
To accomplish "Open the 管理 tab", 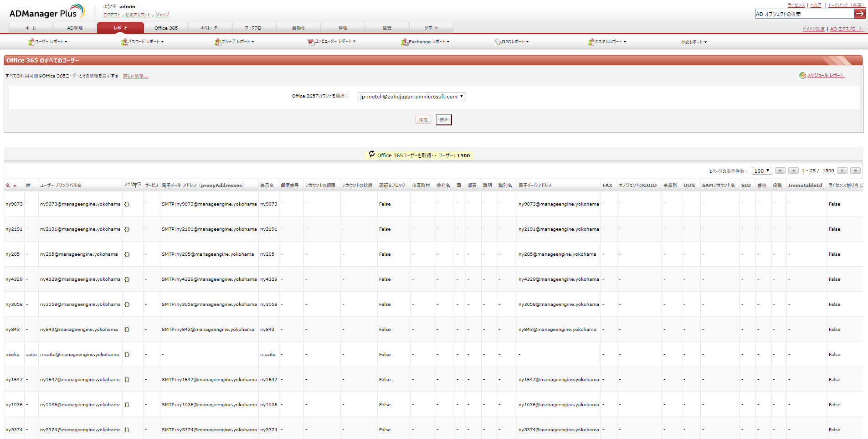I will tap(343, 28).
